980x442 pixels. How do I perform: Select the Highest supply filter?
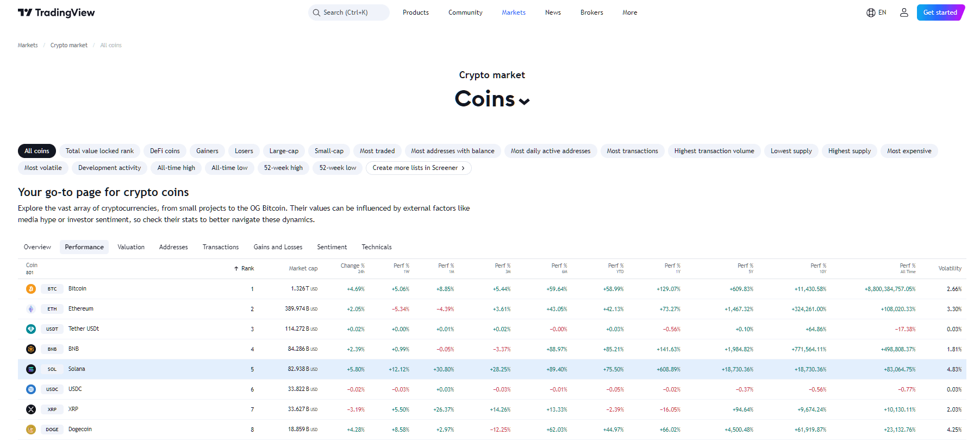pos(850,151)
